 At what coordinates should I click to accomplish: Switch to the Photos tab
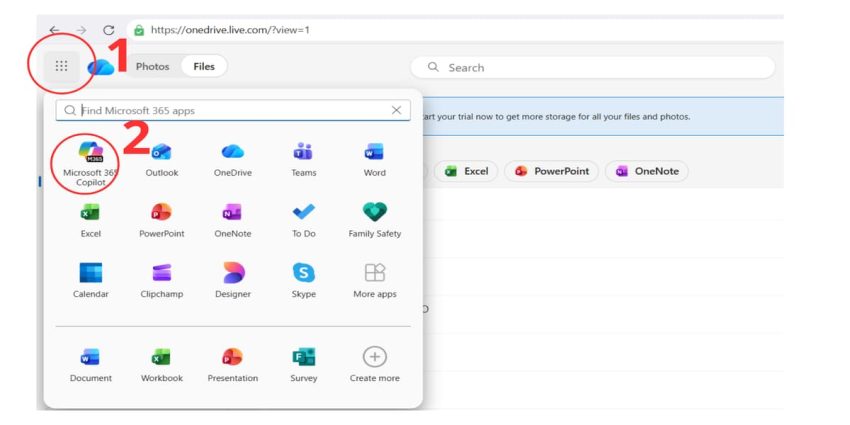point(152,66)
